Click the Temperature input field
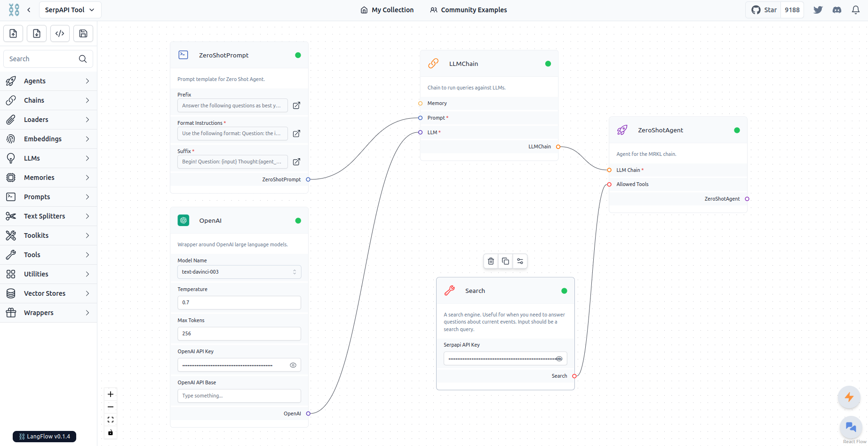 point(239,302)
